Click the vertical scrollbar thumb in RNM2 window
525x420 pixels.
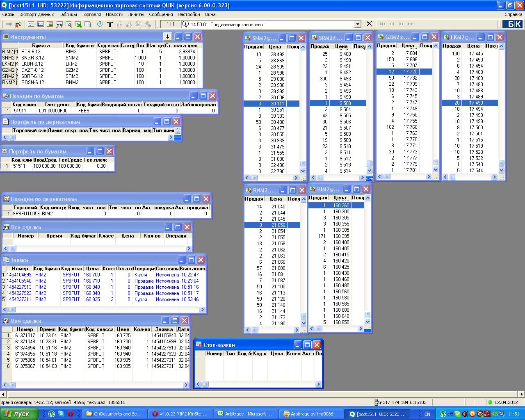point(304,316)
